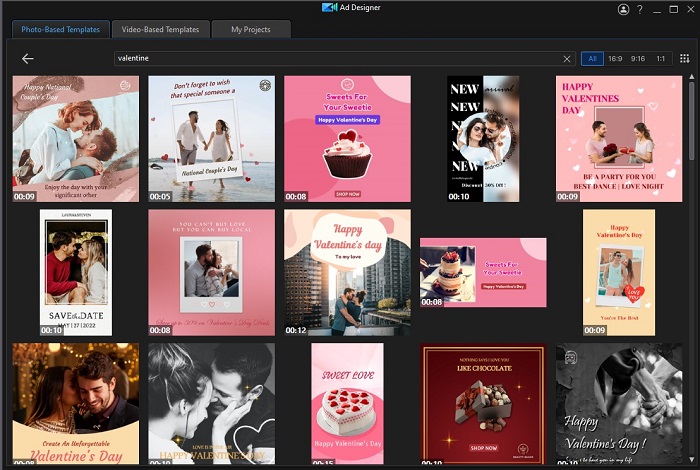Clear the valentine search text
Viewport: 700px width, 470px height.
567,59
